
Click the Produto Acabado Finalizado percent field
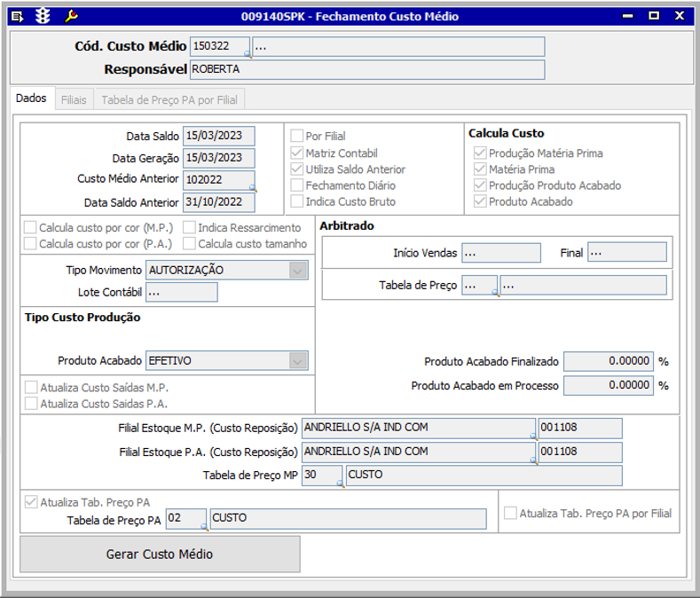[x=609, y=362]
